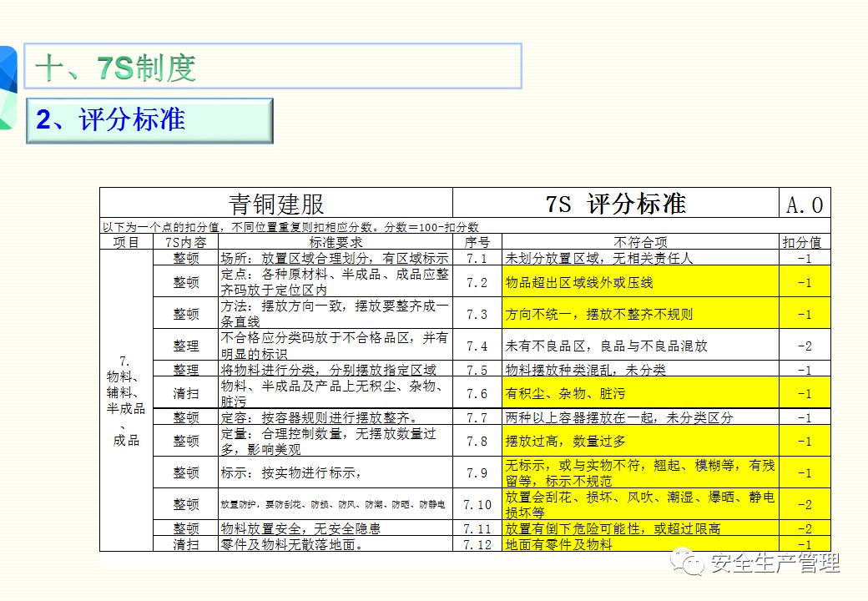Click sequence number cell '7.1'

(477, 258)
